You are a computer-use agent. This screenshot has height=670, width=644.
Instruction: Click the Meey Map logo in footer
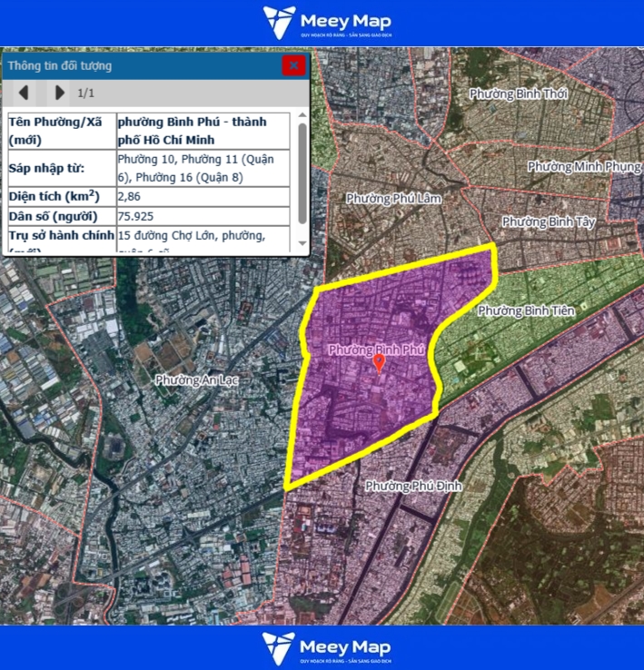coord(326,647)
